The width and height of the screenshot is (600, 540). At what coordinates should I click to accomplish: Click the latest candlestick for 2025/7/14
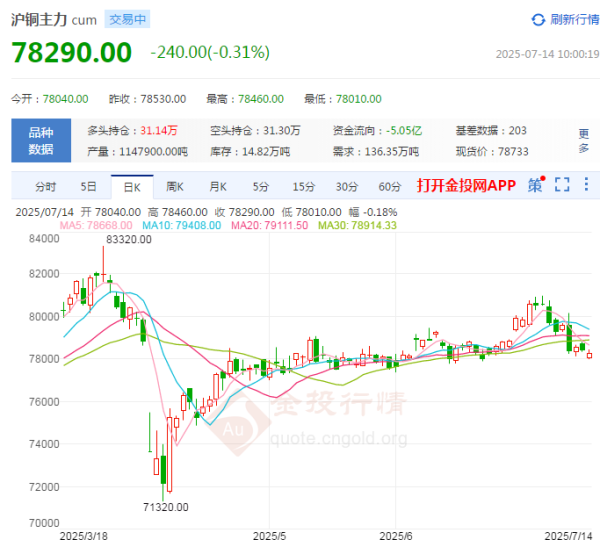[589, 355]
